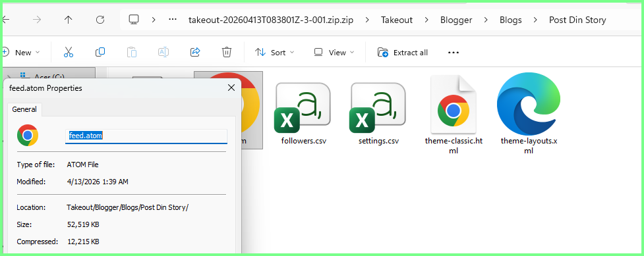Refresh the current folder view
This screenshot has height=256, width=644.
[x=100, y=20]
